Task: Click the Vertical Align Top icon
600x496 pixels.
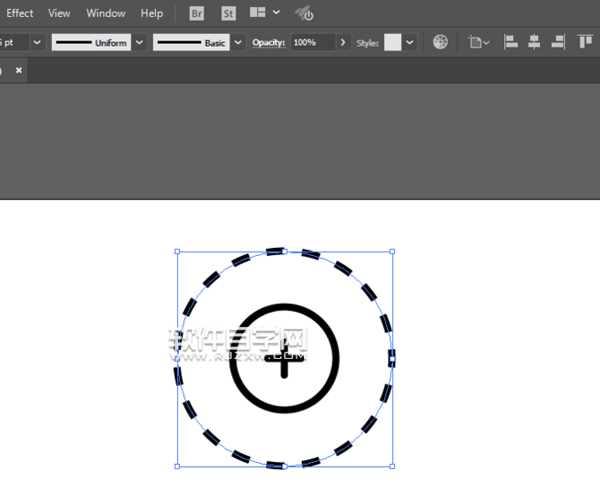Action: point(586,43)
